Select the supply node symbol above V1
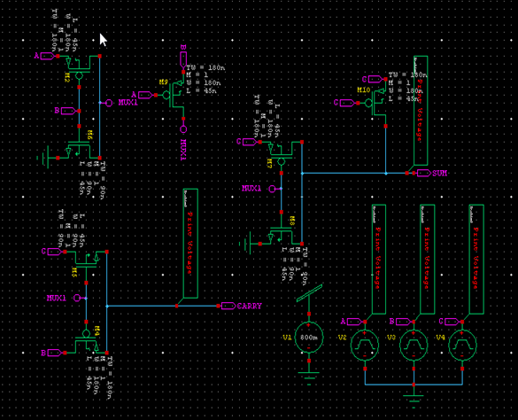This screenshot has width=518, height=420. 309,294
